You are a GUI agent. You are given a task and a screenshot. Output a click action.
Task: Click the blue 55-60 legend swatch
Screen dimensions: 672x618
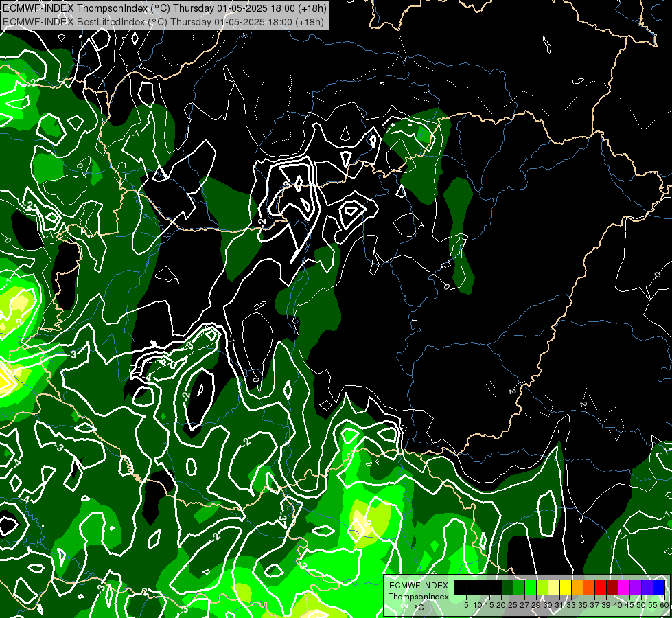click(x=659, y=587)
